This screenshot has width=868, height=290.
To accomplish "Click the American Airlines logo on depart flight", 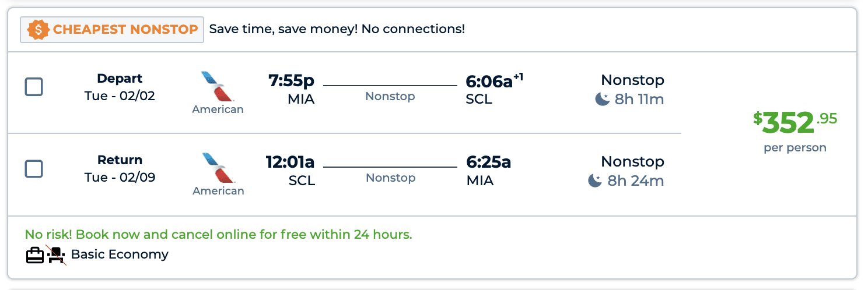I will coord(218,86).
